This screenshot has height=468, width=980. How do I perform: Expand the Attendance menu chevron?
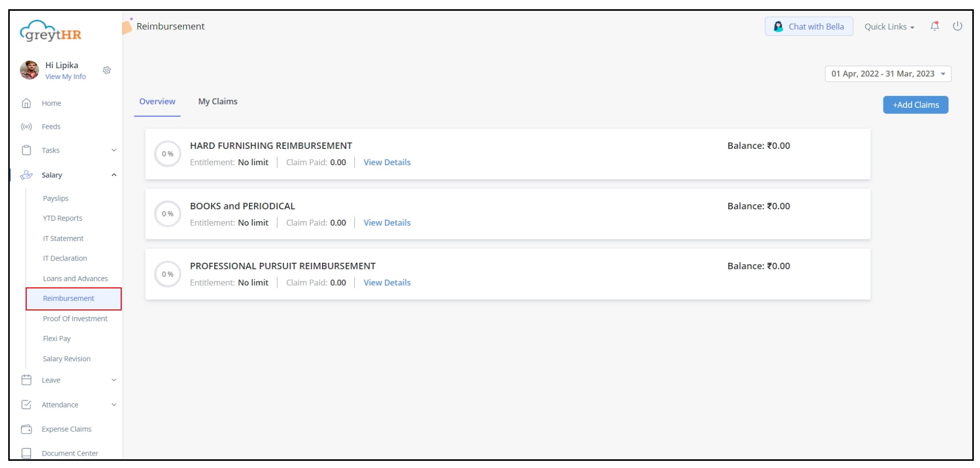[114, 405]
